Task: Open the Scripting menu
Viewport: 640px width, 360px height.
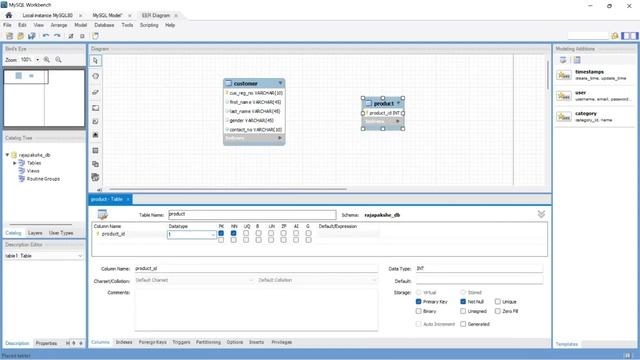Action: (149, 25)
